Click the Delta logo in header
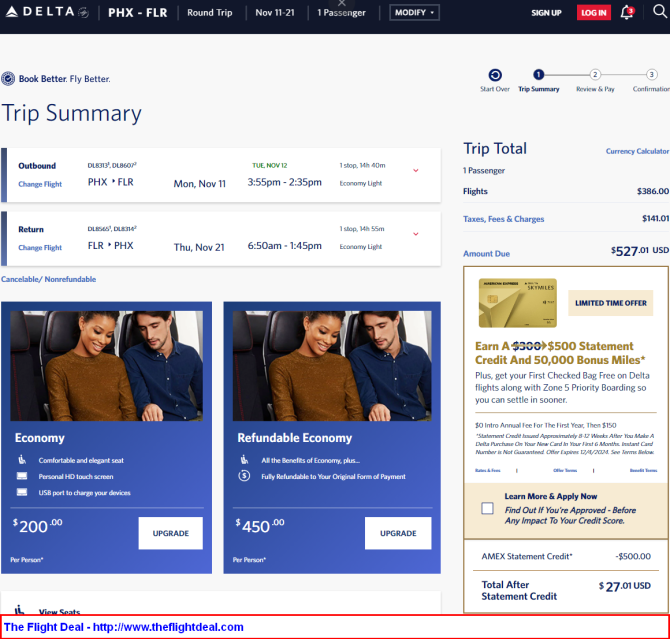Image resolution: width=670 pixels, height=639 pixels. [47, 12]
